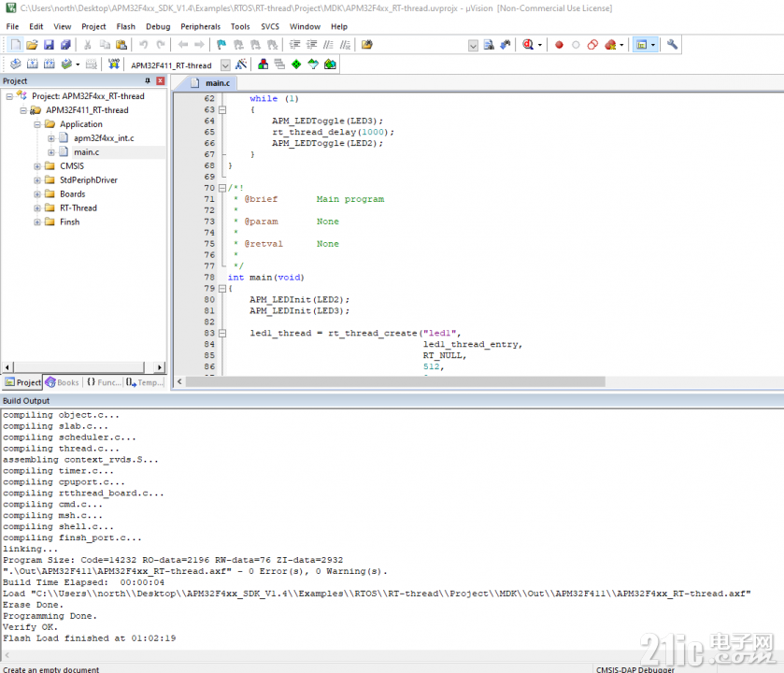The image size is (784, 673).
Task: Toggle the Window layout button
Action: (642, 45)
